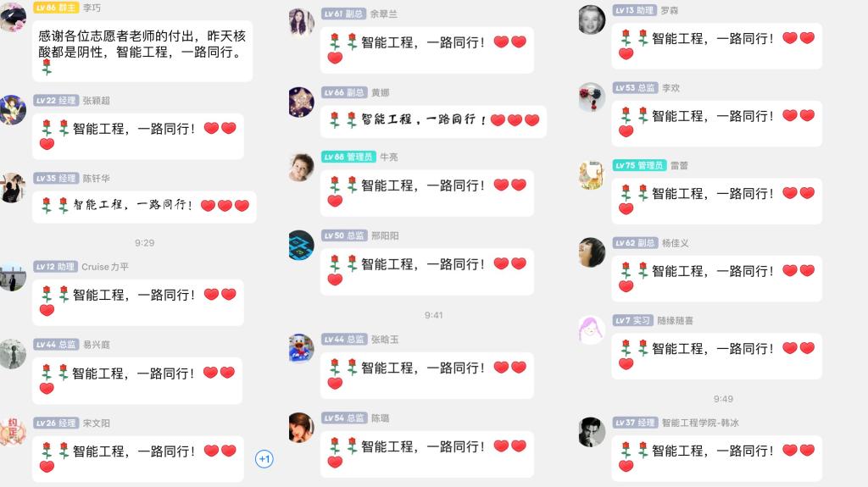This screenshot has width=868, height=487.
Task: Select the message bubble sent by 杨佳义
Action: tap(717, 279)
